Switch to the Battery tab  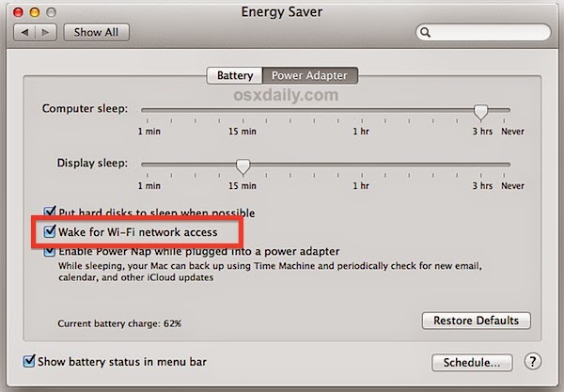pyautogui.click(x=235, y=75)
